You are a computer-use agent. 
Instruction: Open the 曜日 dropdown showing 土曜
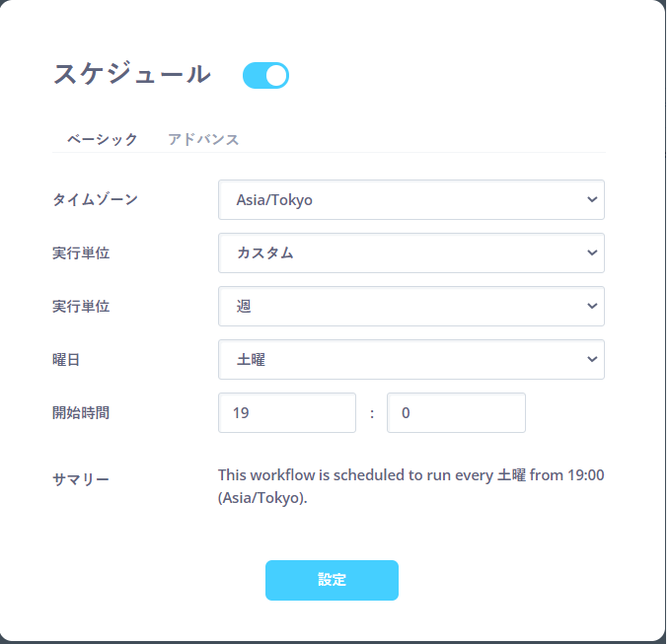411,360
